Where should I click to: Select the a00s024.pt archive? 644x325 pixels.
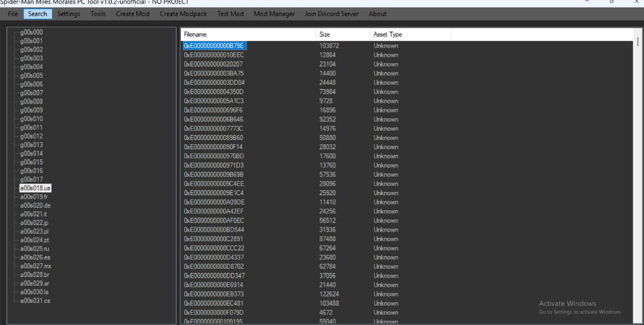[x=35, y=240]
